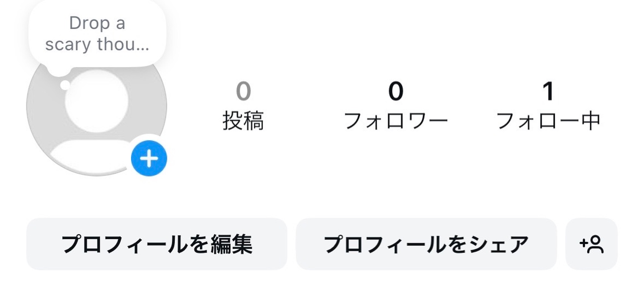
Task: Tap the 0 count above フォロワー
Action: (x=396, y=91)
